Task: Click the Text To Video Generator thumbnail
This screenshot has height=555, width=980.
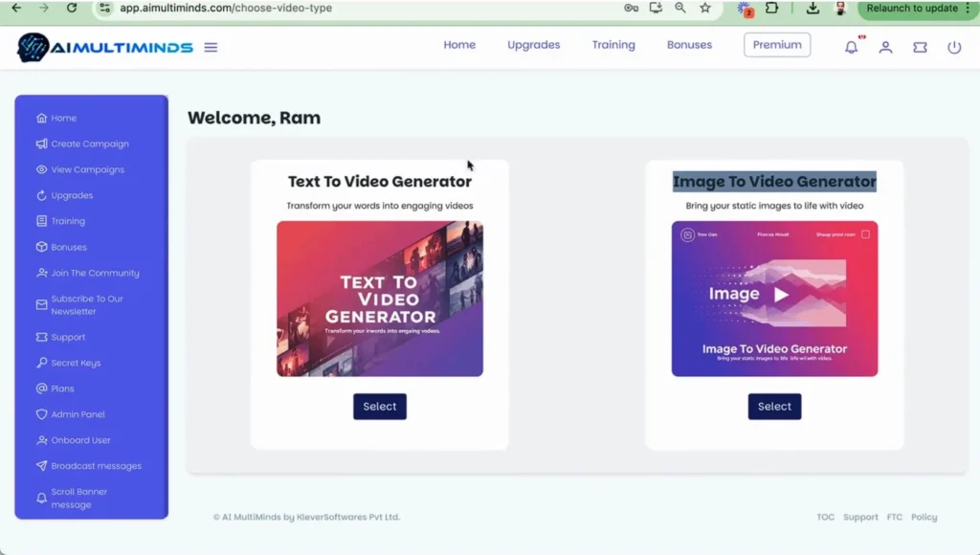Action: (380, 299)
